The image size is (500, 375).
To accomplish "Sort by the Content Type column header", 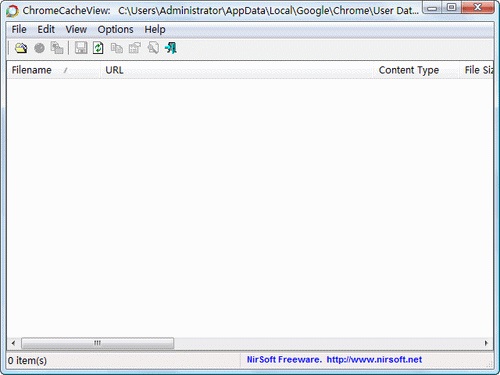I will click(416, 70).
